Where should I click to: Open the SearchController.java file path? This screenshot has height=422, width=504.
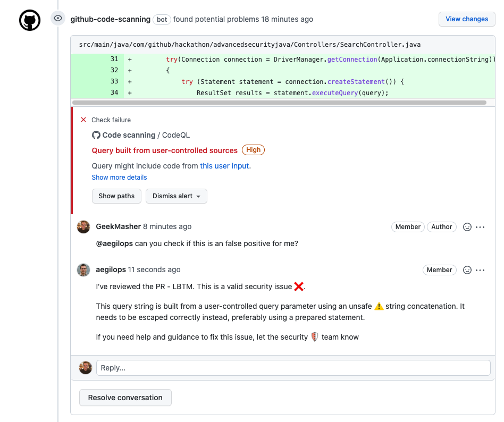(250, 45)
